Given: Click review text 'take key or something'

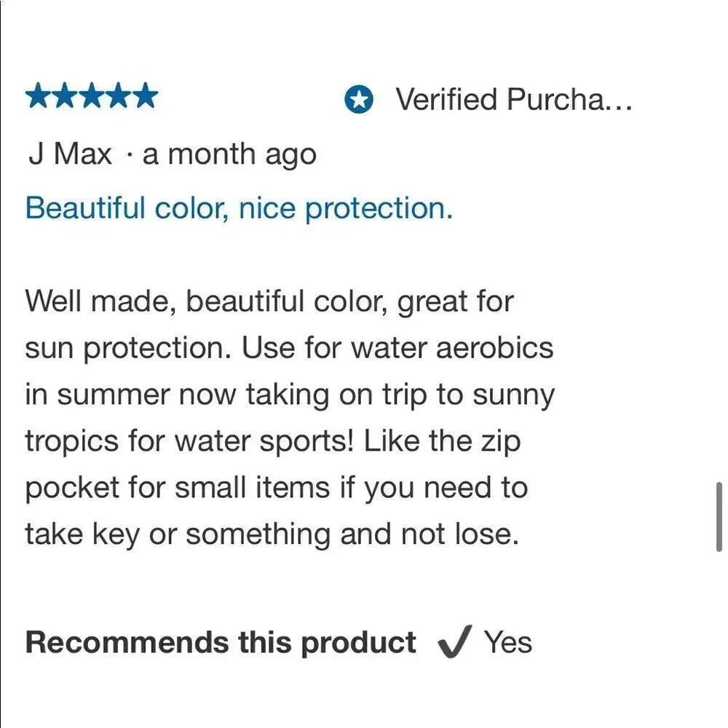Looking at the screenshot, I should 178,535.
